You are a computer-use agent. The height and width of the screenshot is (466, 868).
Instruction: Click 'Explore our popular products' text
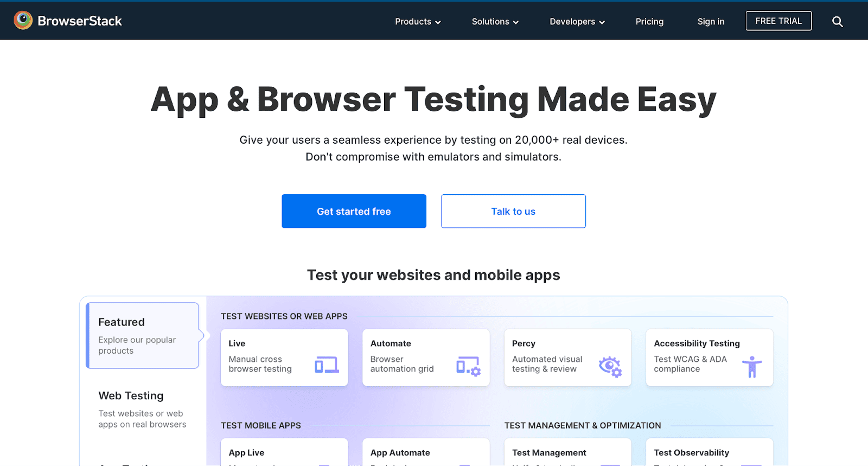click(137, 345)
